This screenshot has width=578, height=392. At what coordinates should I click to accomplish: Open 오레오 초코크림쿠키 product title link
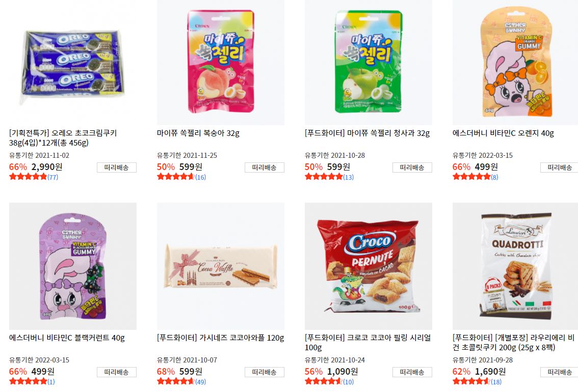coord(63,137)
